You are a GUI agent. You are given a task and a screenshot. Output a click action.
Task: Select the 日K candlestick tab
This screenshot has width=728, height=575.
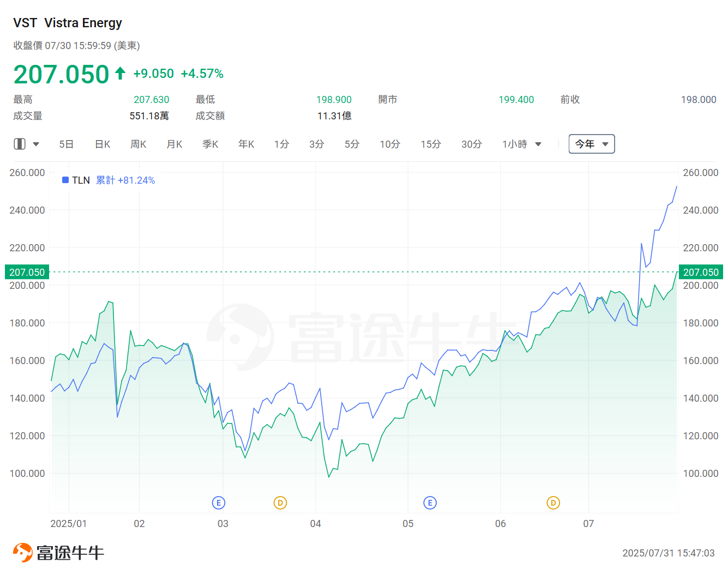[x=103, y=144]
